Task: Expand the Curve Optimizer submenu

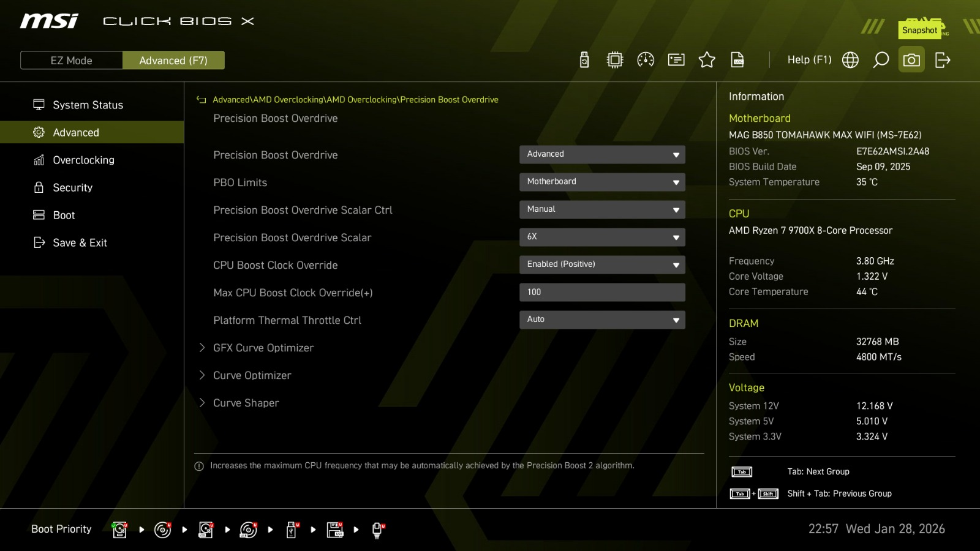Action: pos(252,375)
